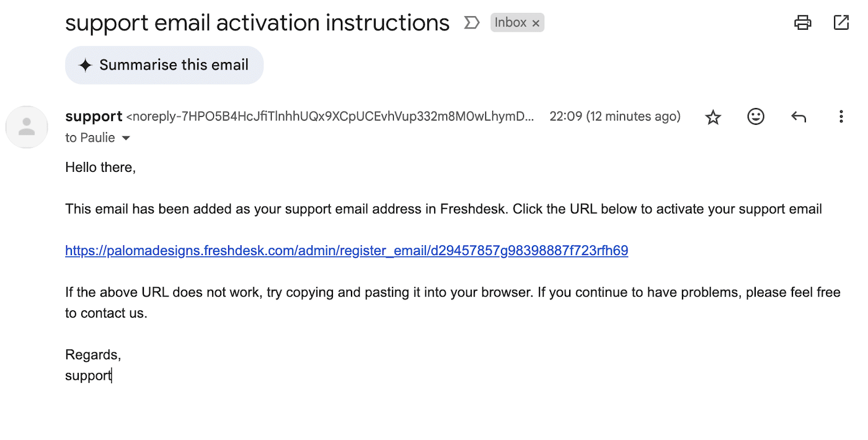Image resolution: width=868 pixels, height=440 pixels.
Task: Click the print email icon
Action: pos(802,22)
